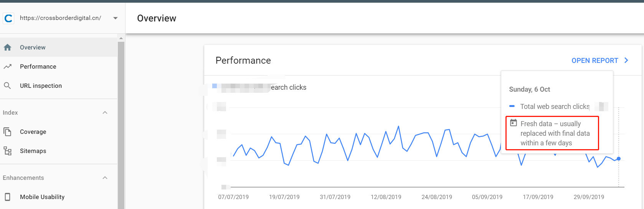The height and width of the screenshot is (209, 644).
Task: Click the sidebar scrollbar up arrow
Action: pos(121,38)
